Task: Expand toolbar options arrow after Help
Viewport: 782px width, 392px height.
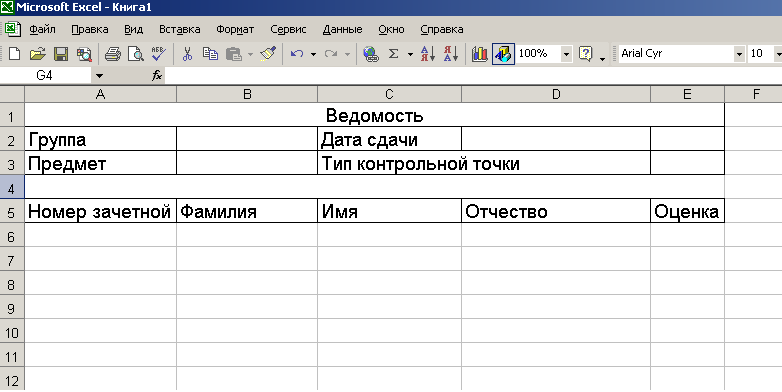Action: pyautogui.click(x=602, y=59)
